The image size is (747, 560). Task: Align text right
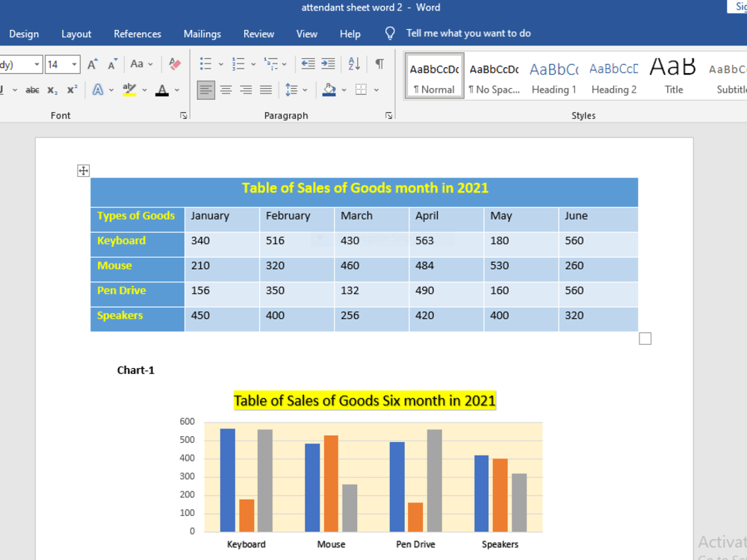click(x=247, y=90)
